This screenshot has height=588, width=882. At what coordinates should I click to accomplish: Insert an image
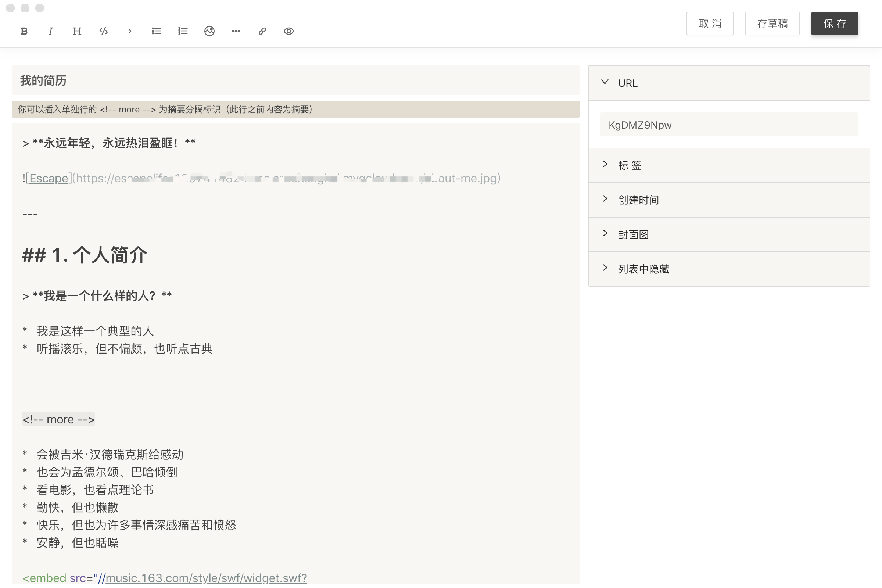tap(209, 31)
